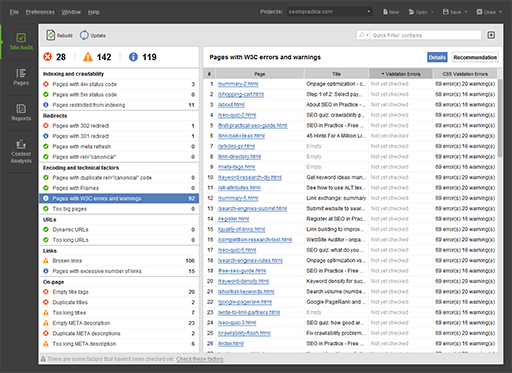Click the Check these factors link

200,359
